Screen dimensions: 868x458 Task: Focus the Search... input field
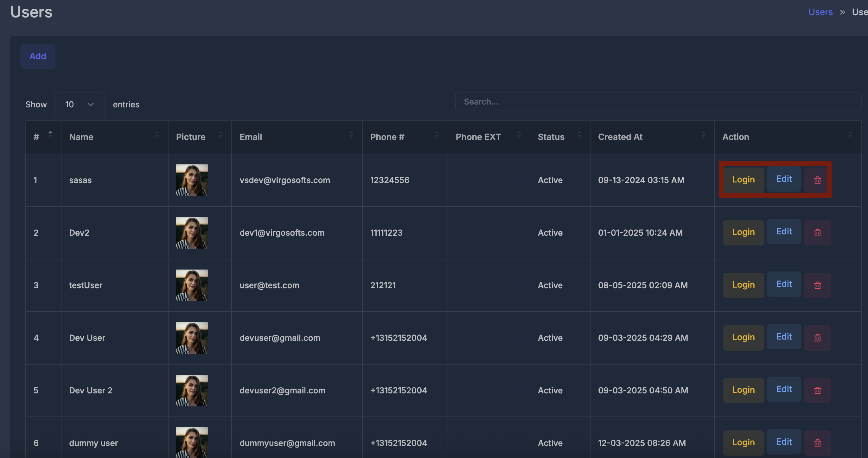pyautogui.click(x=658, y=102)
